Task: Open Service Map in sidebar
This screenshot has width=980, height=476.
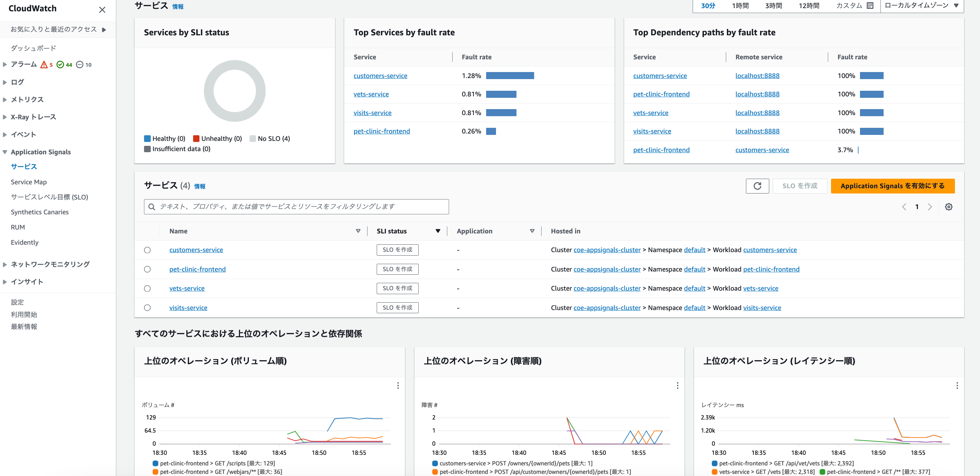Action: click(x=29, y=182)
